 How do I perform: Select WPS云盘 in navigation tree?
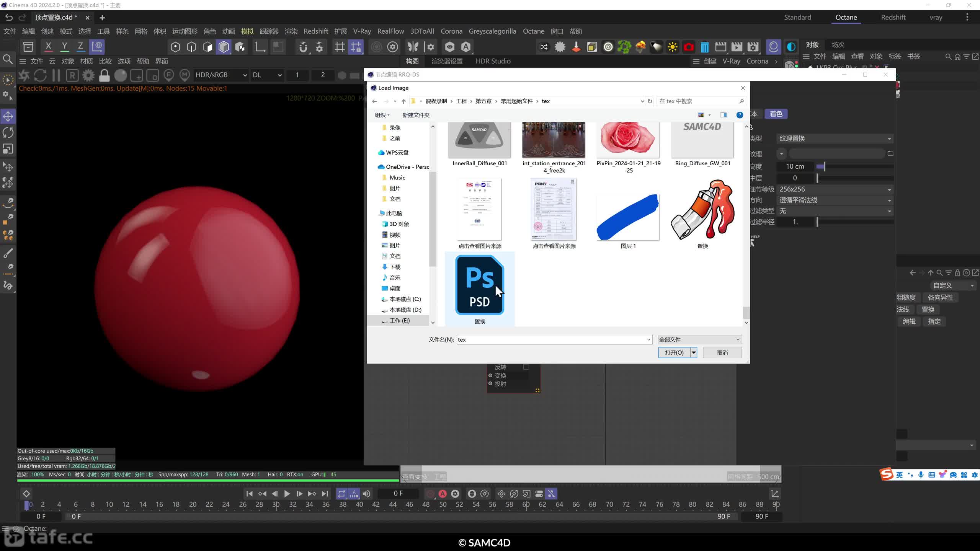tap(394, 152)
